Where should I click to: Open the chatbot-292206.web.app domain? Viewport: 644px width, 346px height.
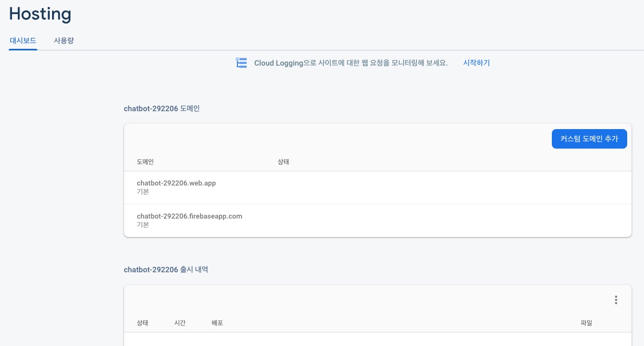(176, 183)
